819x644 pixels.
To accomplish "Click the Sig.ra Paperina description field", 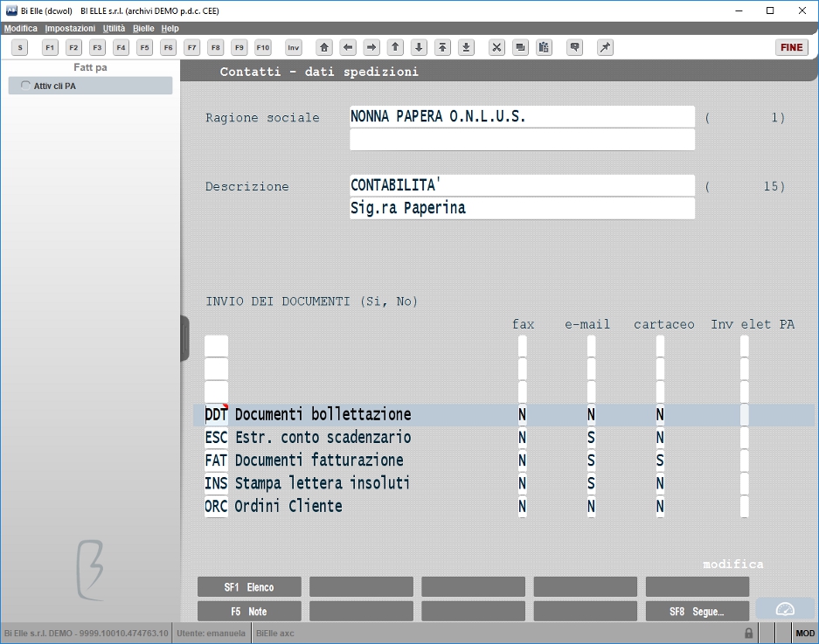I will coord(523,208).
